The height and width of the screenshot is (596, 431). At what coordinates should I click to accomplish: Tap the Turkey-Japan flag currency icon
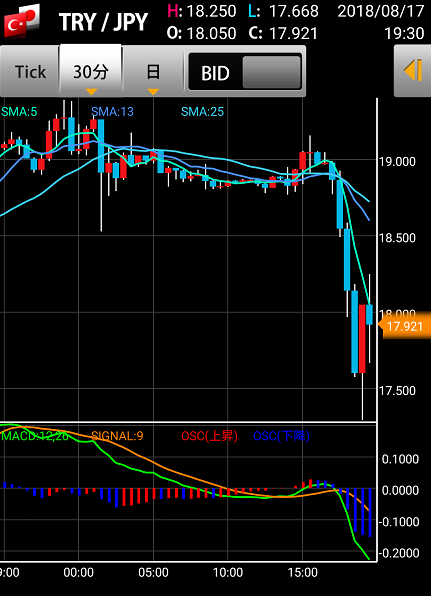(x=22, y=21)
